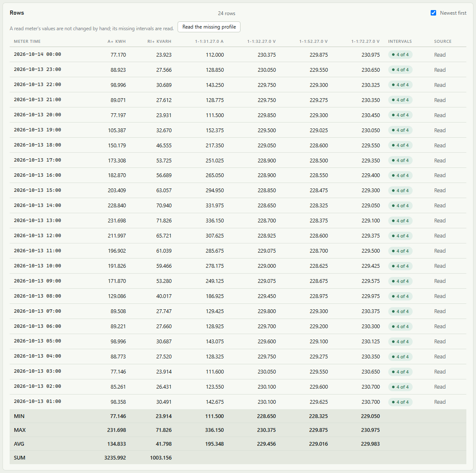Click the Read the missing profile button
Image resolution: width=476 pixels, height=473 pixels.
coord(209,27)
